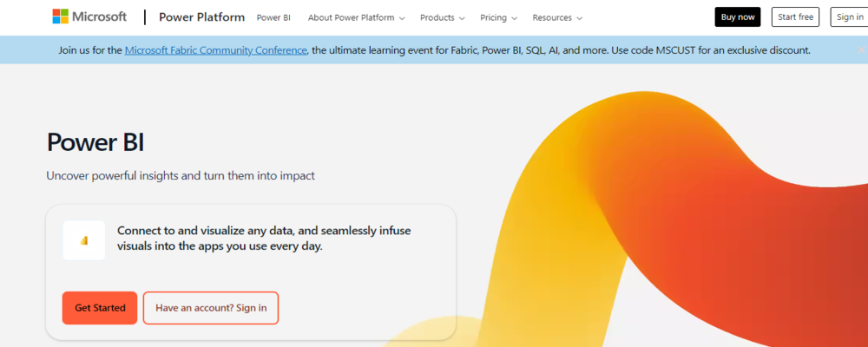
Task: Open the Pricing dropdown
Action: (499, 17)
